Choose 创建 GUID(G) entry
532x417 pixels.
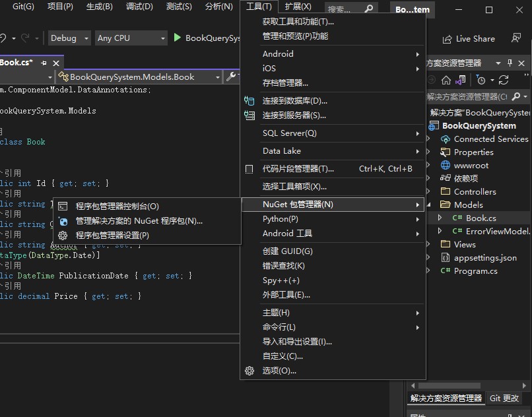click(x=333, y=251)
